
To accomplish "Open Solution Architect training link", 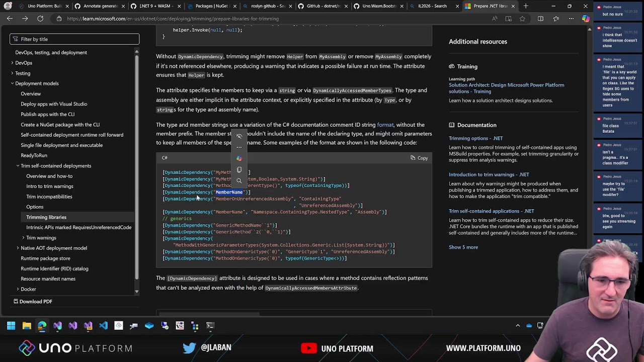I will point(506,88).
